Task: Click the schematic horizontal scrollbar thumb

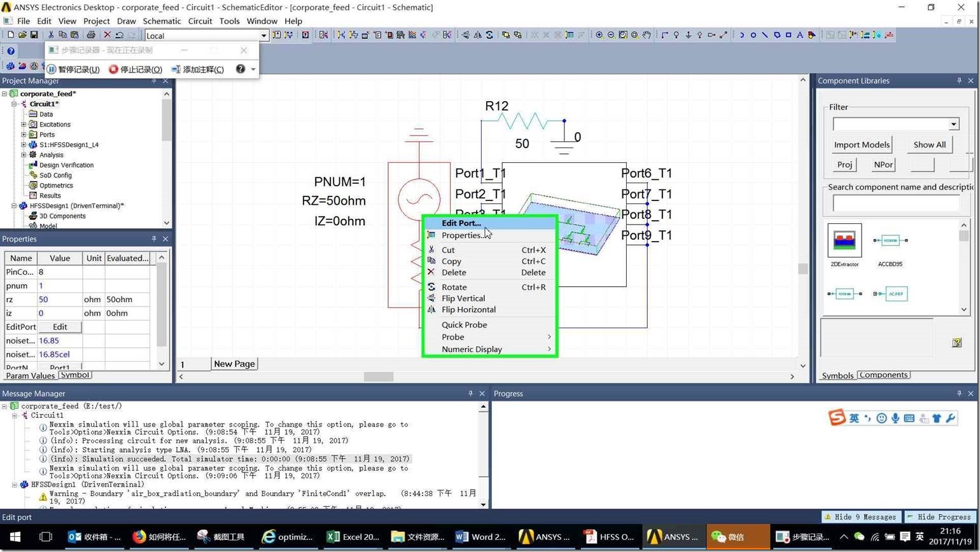Action: pos(379,376)
